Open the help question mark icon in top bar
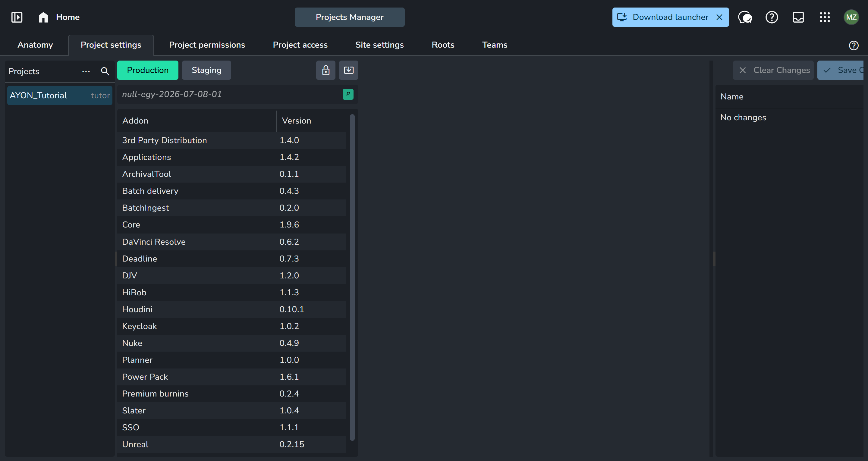The image size is (868, 461). (772, 17)
